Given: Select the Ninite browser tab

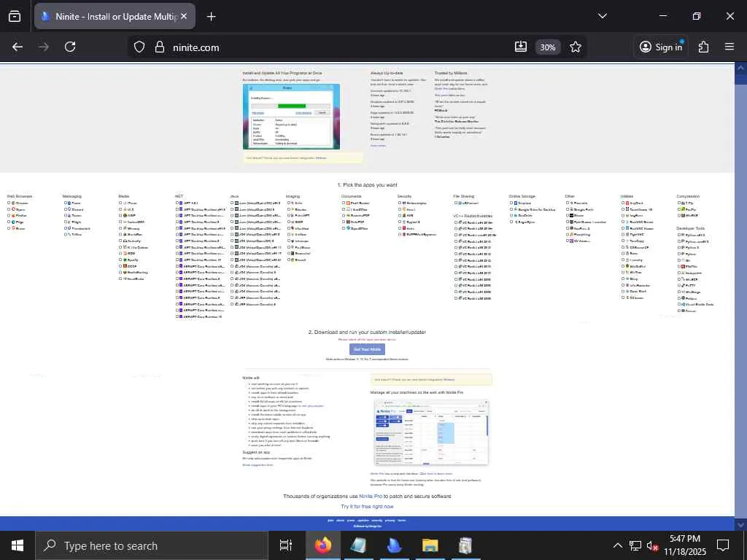Looking at the screenshot, I should click(115, 16).
